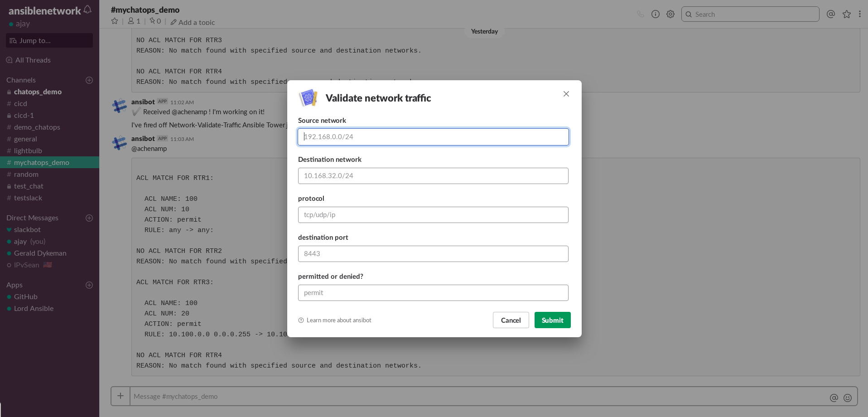Select the protocol input box

[x=433, y=215]
